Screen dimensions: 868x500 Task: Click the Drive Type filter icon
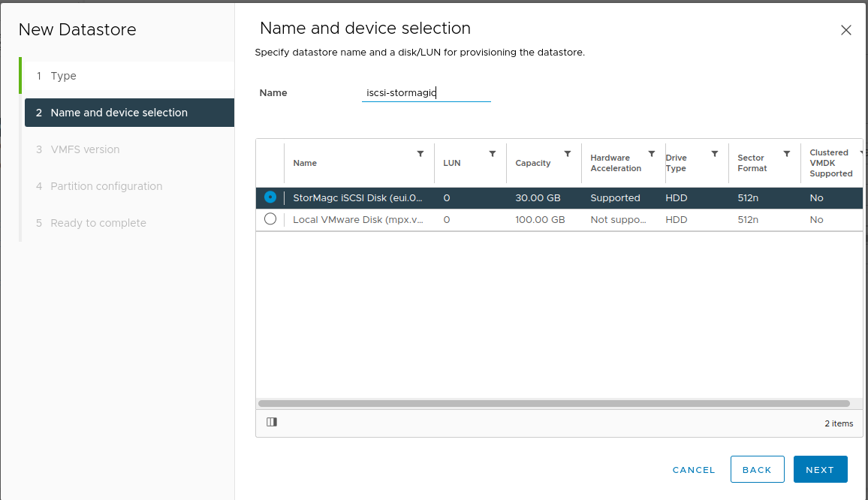tap(715, 154)
